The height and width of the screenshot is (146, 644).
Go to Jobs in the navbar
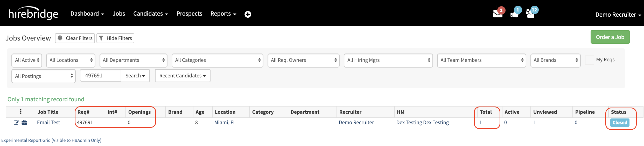click(119, 14)
